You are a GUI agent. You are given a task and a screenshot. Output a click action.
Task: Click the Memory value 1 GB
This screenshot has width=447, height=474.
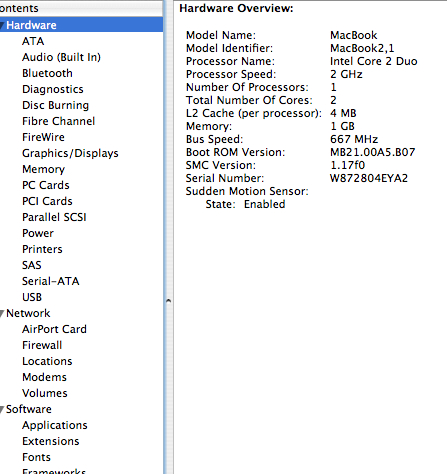342,126
